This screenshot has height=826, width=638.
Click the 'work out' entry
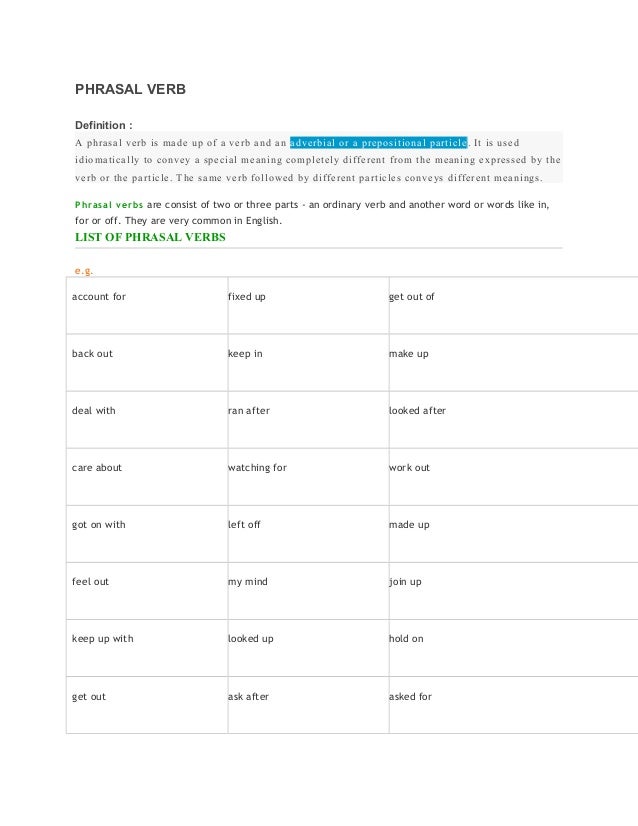[x=514, y=477]
